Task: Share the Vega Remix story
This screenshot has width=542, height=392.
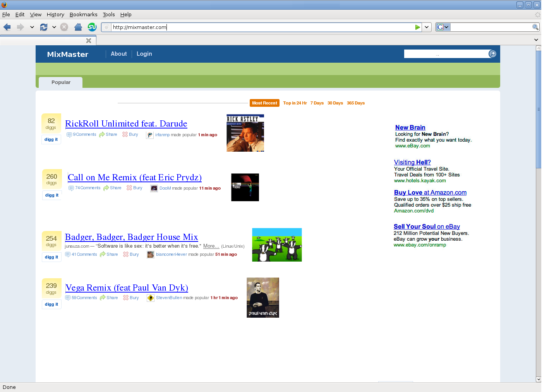Action: pos(109,298)
